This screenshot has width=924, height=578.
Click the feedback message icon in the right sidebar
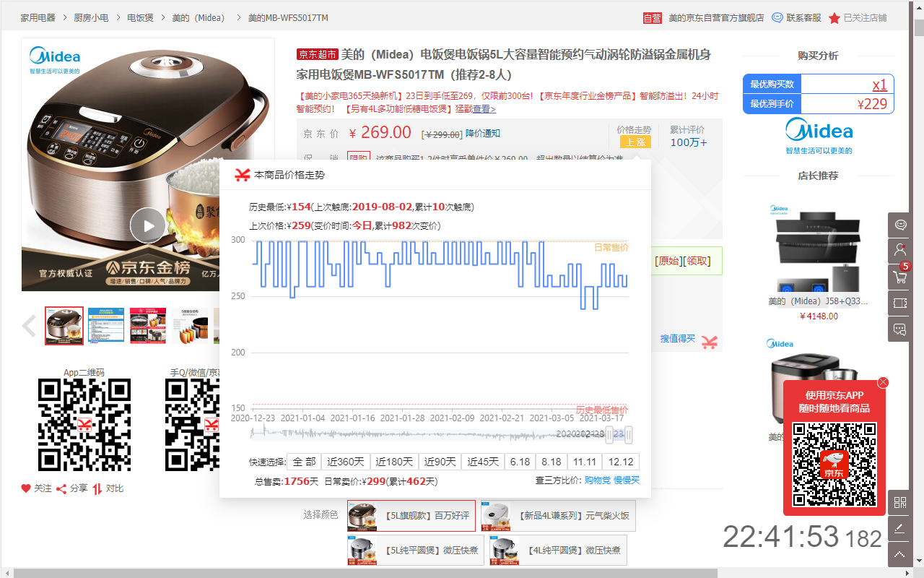point(899,329)
